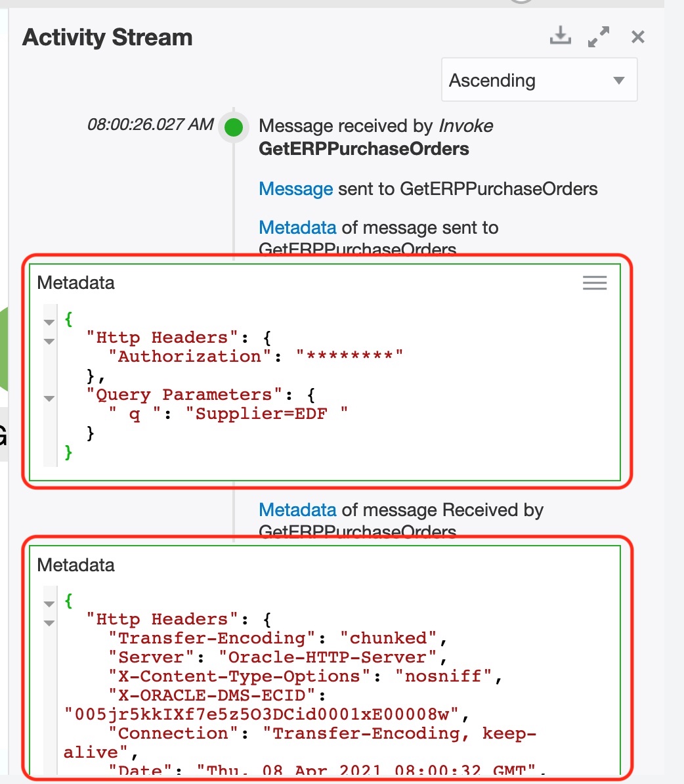Click the 08:00:26.027 AM timestamp
This screenshot has height=784, width=684.
150,125
